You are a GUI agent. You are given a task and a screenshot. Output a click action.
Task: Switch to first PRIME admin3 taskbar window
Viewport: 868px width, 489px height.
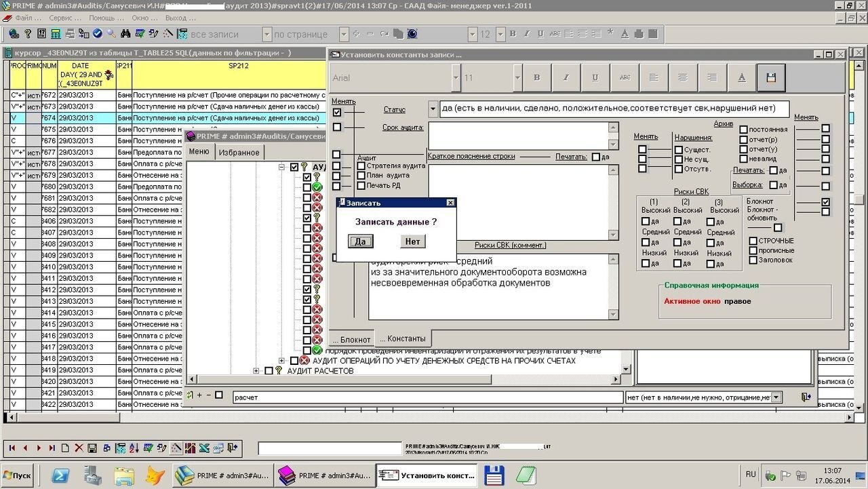click(222, 475)
